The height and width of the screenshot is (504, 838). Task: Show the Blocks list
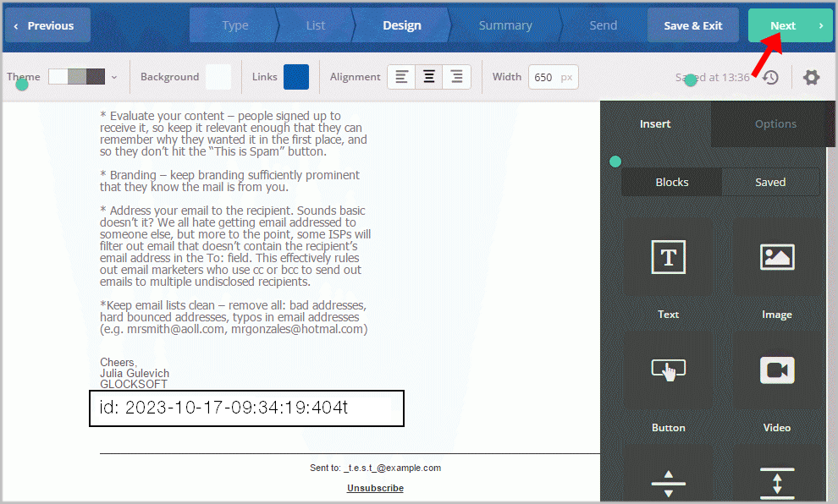click(672, 182)
